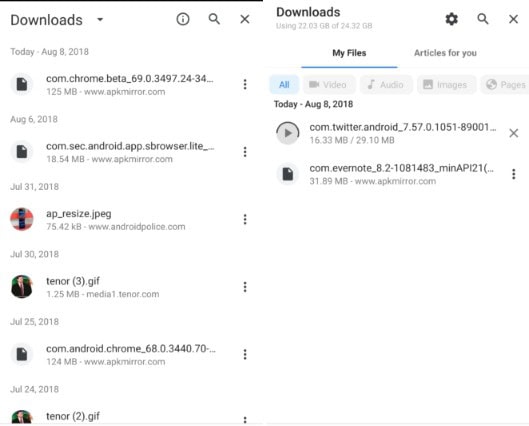Select the Pages filter chip
Viewport: 529px width, 426px height.
coord(505,85)
